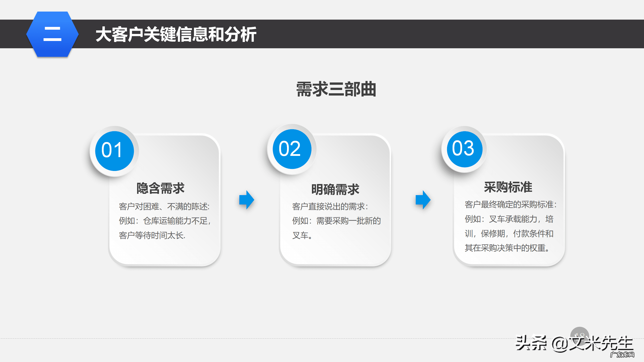Click the arrow between 隐含需求 and 明确需求 cards
This screenshot has width=644, height=362.
247,200
